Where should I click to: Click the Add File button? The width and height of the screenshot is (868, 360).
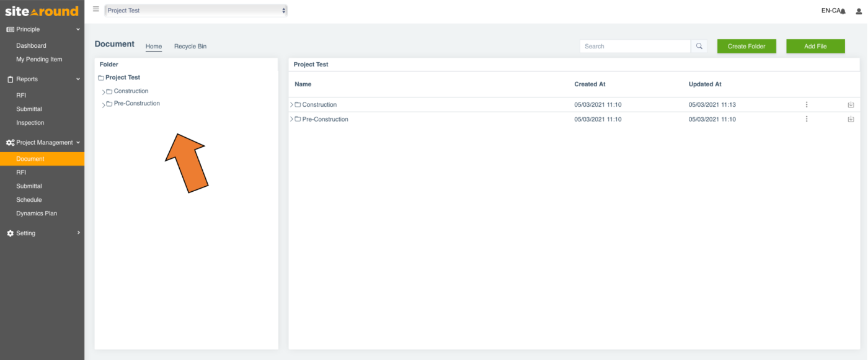pyautogui.click(x=815, y=46)
